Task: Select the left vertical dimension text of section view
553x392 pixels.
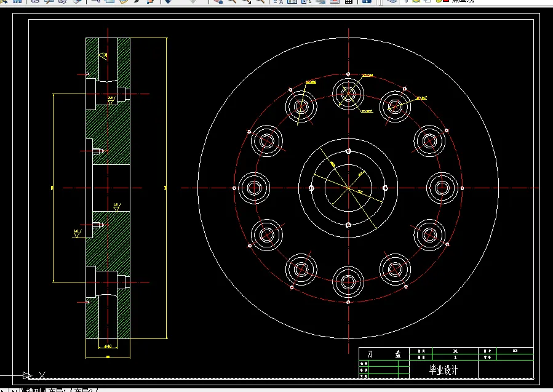Action: 52,188
